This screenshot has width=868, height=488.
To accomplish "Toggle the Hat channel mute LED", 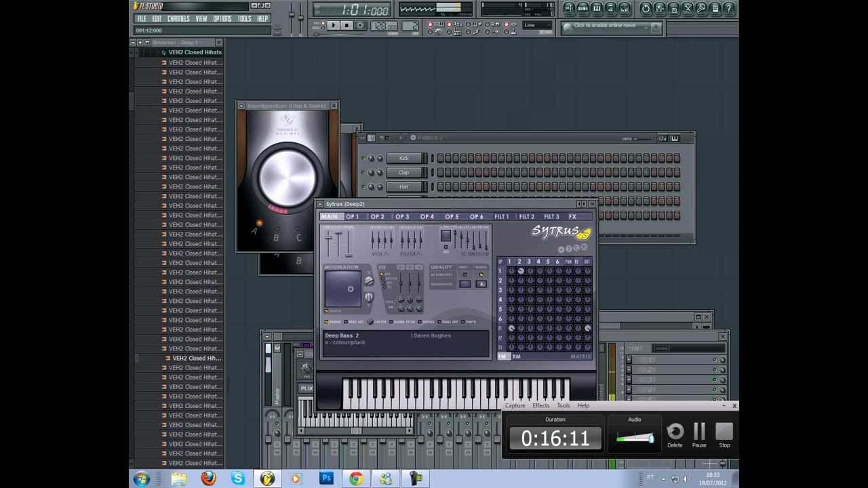I will click(363, 186).
